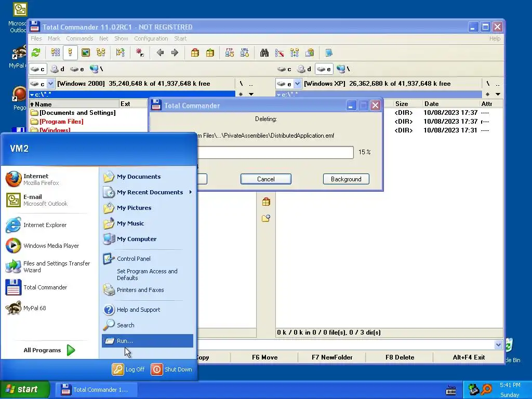The height and width of the screenshot is (399, 532).
Task: Click Shut Down in Start menu
Action: pyautogui.click(x=171, y=369)
